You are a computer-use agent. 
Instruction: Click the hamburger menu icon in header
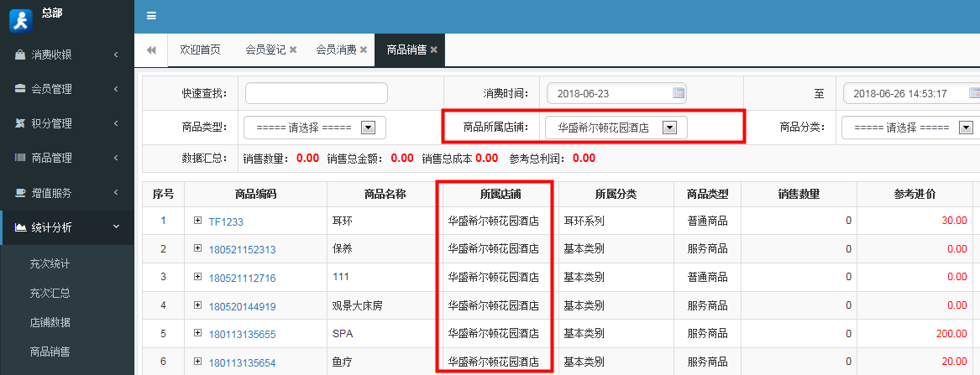coord(151,16)
